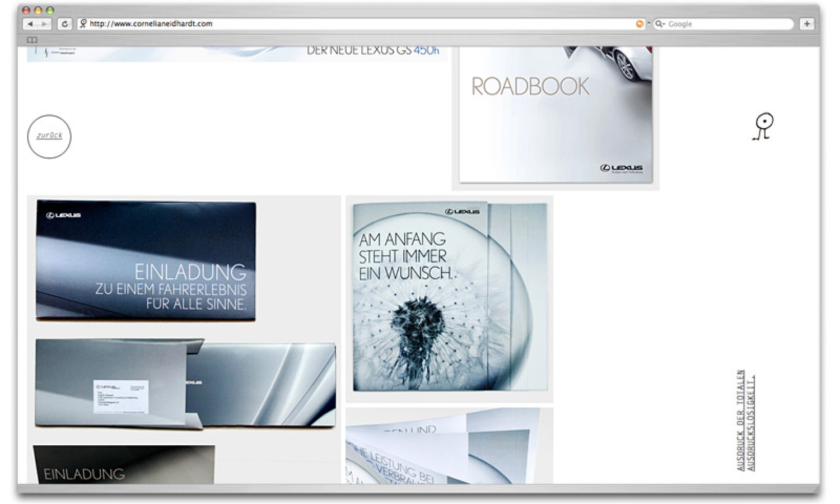
Task: Open the vertical 'Ausdruck der totalen Ausdruckslosigkeit' link
Action: coord(745,420)
